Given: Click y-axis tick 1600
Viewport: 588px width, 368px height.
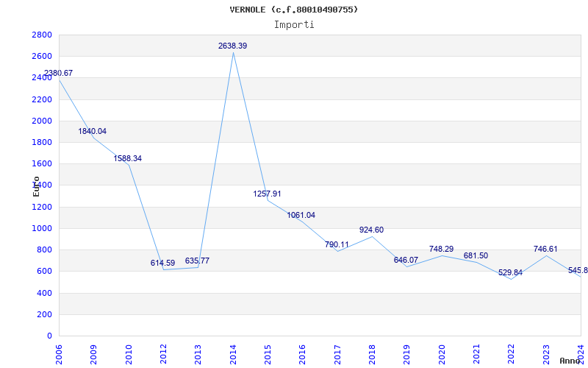Looking at the screenshot, I should pyautogui.click(x=42, y=163).
